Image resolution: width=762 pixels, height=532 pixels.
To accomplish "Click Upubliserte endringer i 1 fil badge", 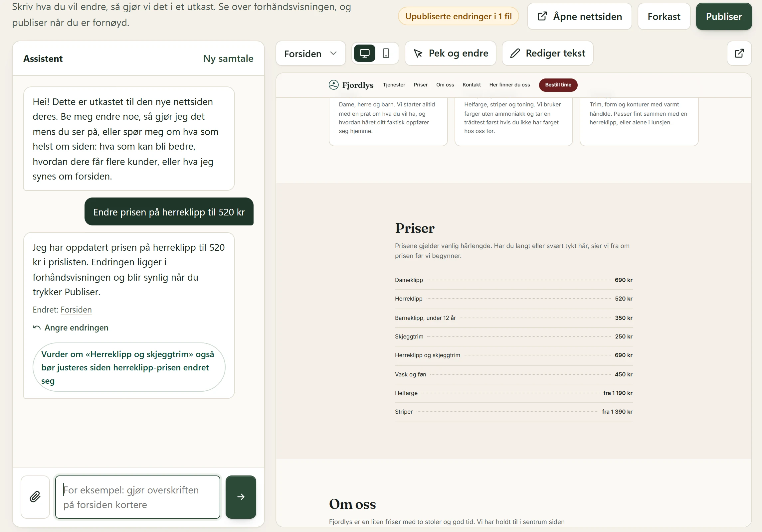I will 458,16.
